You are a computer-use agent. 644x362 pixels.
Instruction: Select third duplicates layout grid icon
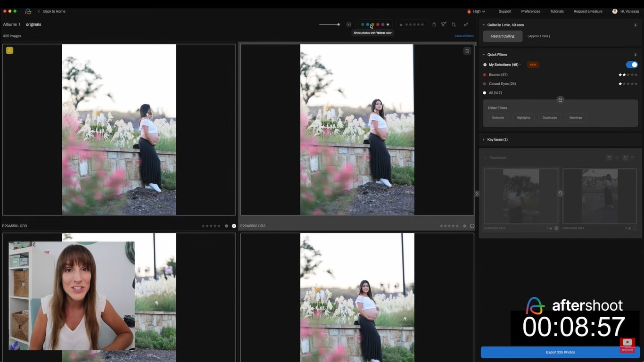tap(625, 157)
